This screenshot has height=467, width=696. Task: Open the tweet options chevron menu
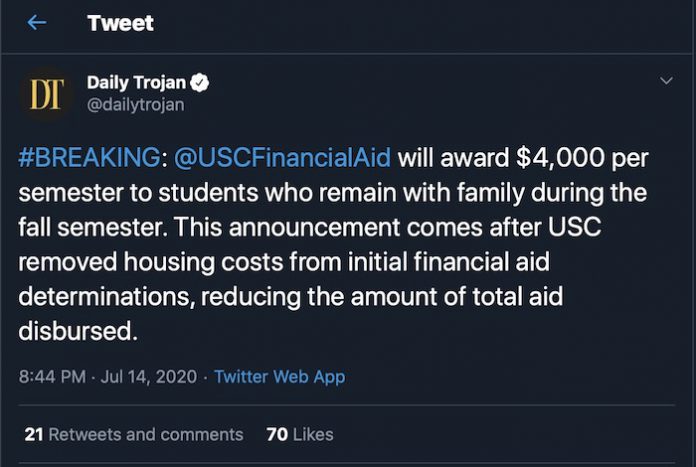coord(666,81)
